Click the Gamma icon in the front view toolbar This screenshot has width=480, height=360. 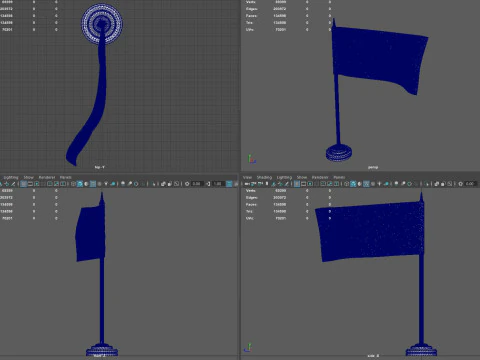208,184
